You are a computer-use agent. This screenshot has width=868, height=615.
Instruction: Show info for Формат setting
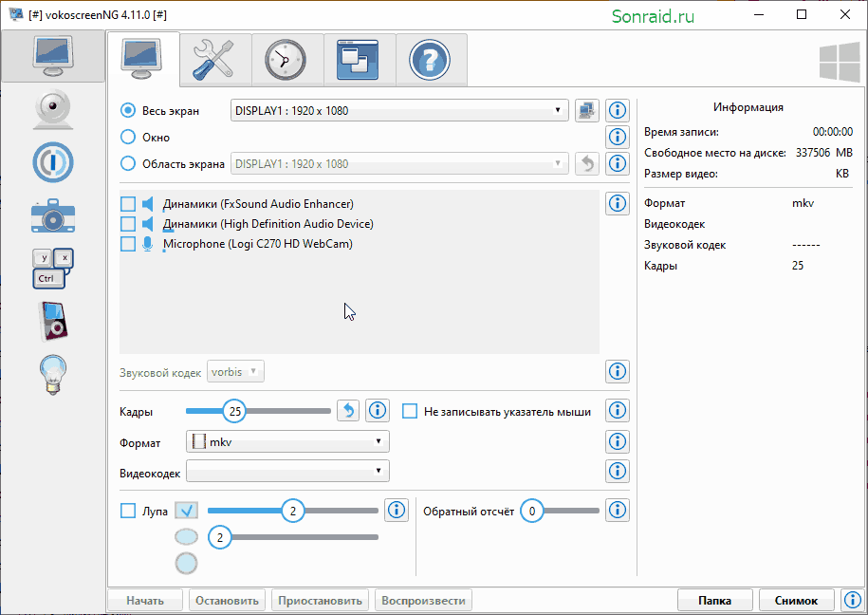618,441
